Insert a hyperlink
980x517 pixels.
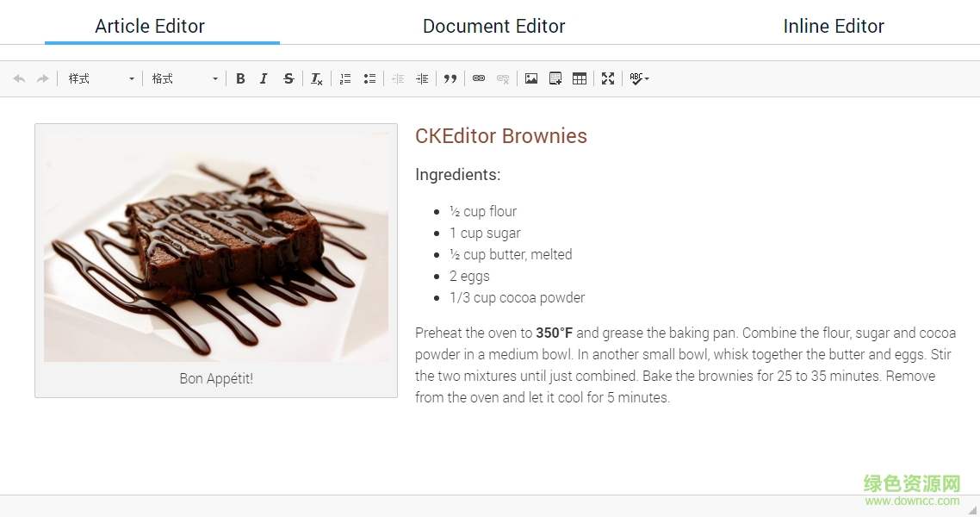coord(479,78)
